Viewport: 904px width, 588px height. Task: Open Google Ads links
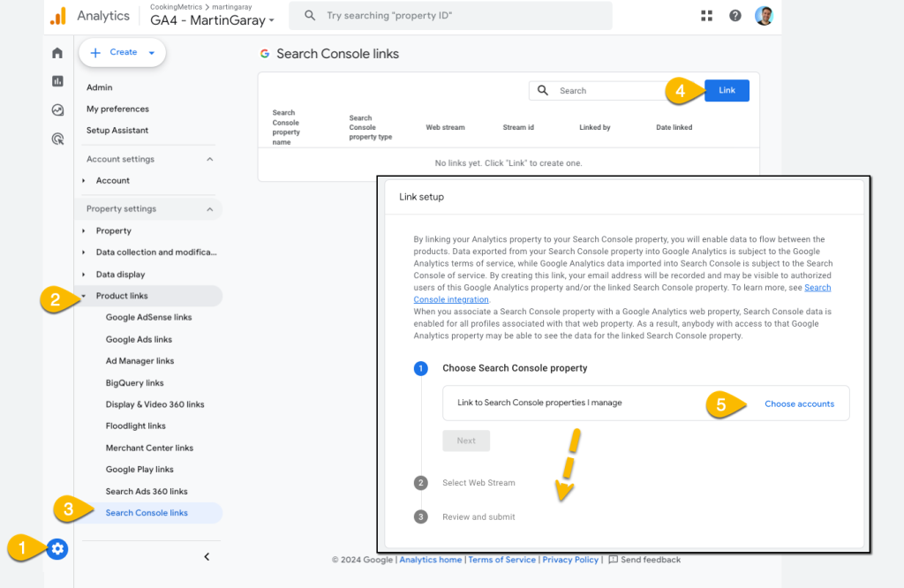139,340
